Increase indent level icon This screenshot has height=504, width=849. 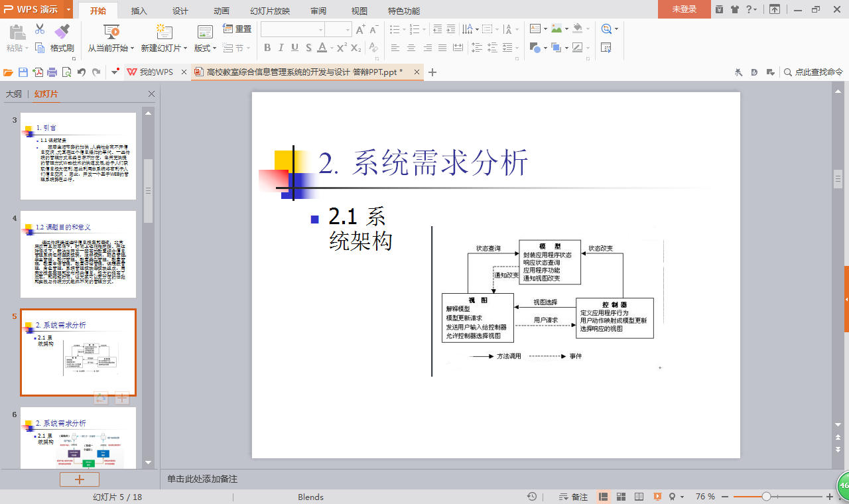pos(451,29)
